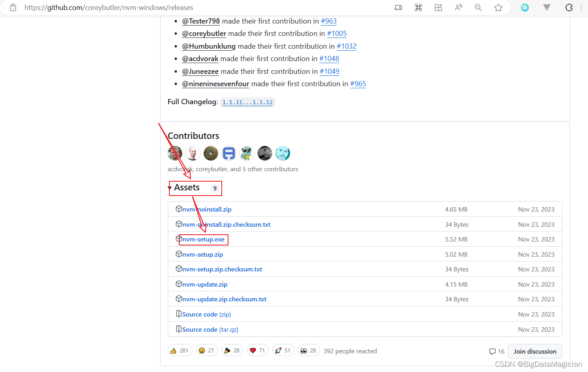Screen dimensions: 588x372
Task: Click the cyan sketched-face contributor avatar
Action: coord(283,153)
